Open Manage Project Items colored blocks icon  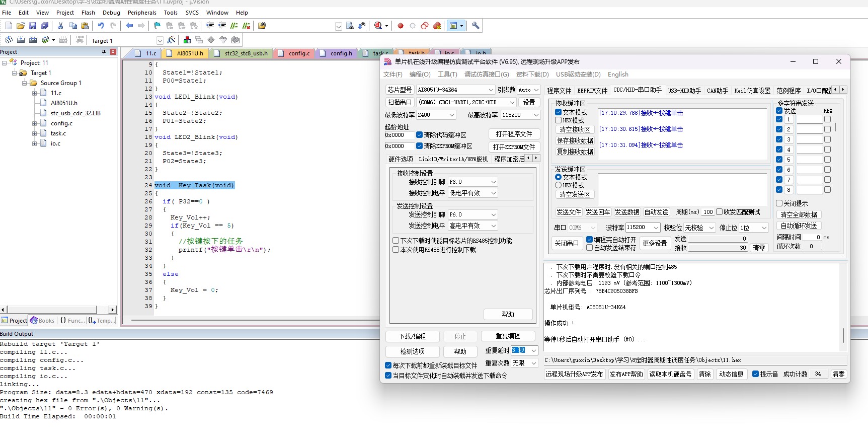point(187,40)
